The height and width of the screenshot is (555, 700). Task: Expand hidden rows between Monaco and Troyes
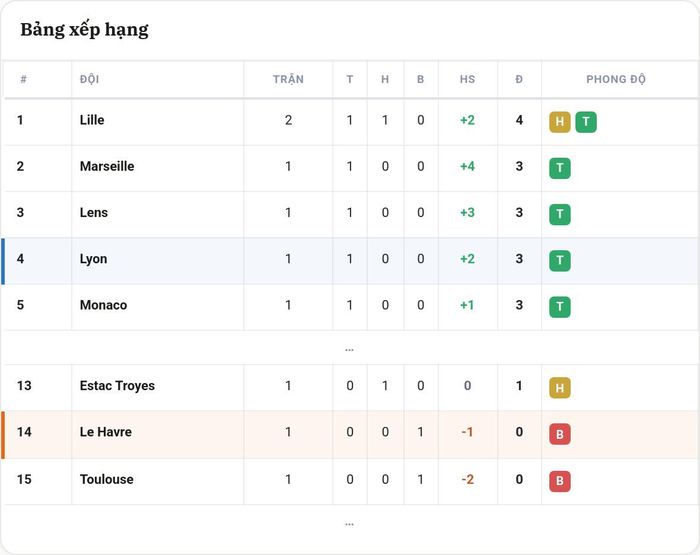coord(349,350)
